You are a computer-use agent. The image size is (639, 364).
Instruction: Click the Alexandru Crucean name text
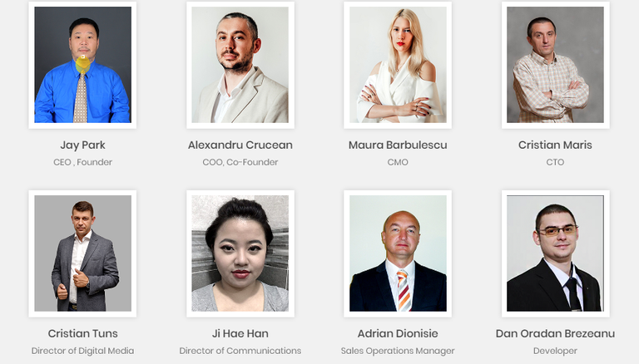[x=240, y=145]
